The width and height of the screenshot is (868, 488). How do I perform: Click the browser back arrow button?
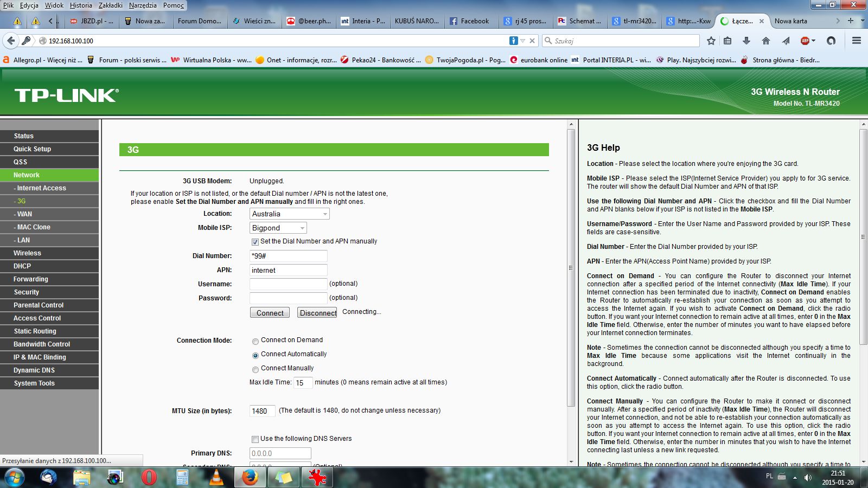11,41
